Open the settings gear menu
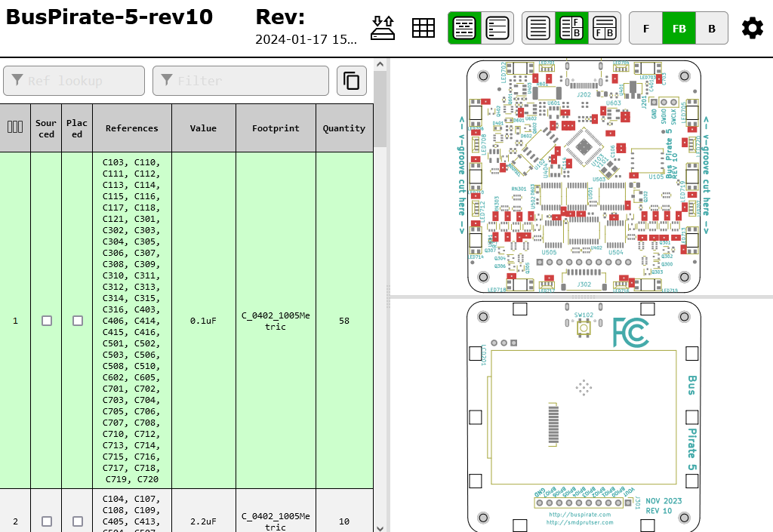Viewport: 773px width, 532px height. [x=753, y=28]
